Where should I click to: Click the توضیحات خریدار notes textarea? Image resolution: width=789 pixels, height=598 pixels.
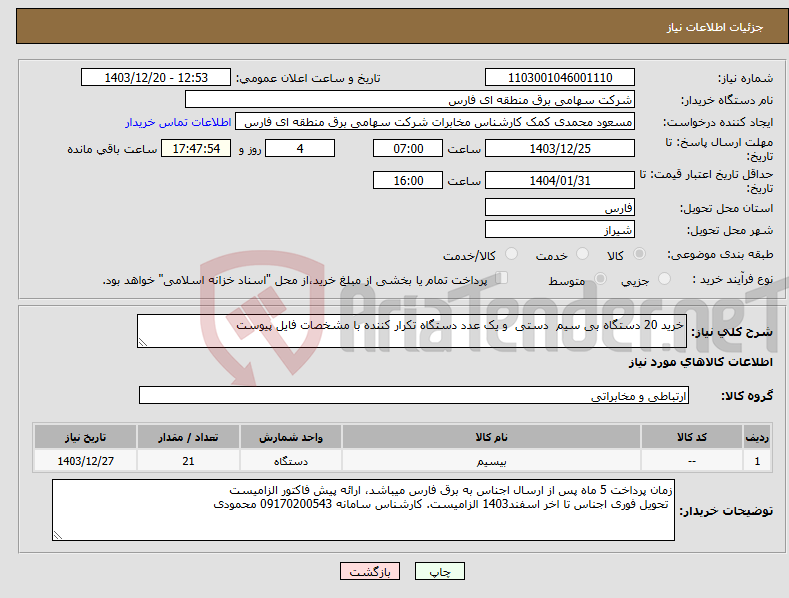tap(363, 510)
